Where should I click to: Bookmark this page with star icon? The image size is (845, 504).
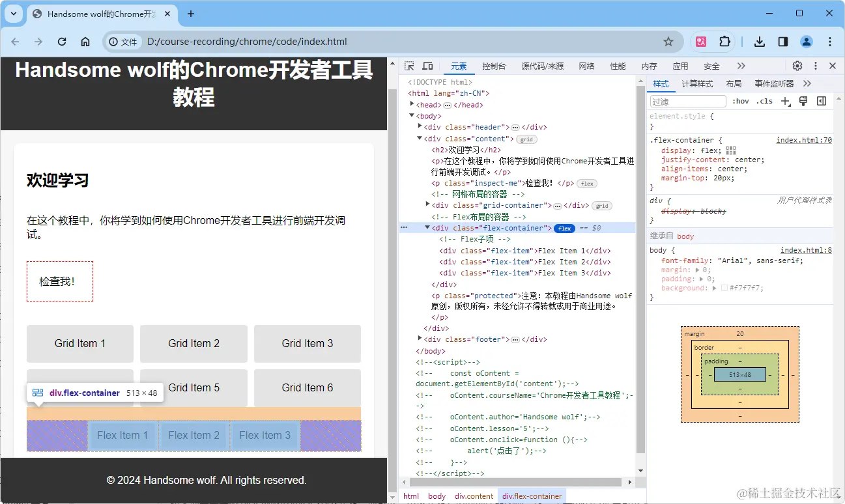pyautogui.click(x=668, y=42)
